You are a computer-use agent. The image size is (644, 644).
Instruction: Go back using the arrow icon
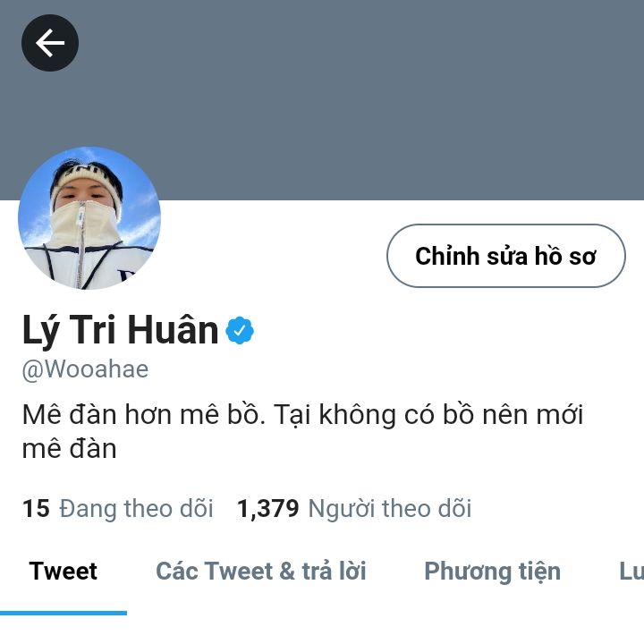[50, 43]
